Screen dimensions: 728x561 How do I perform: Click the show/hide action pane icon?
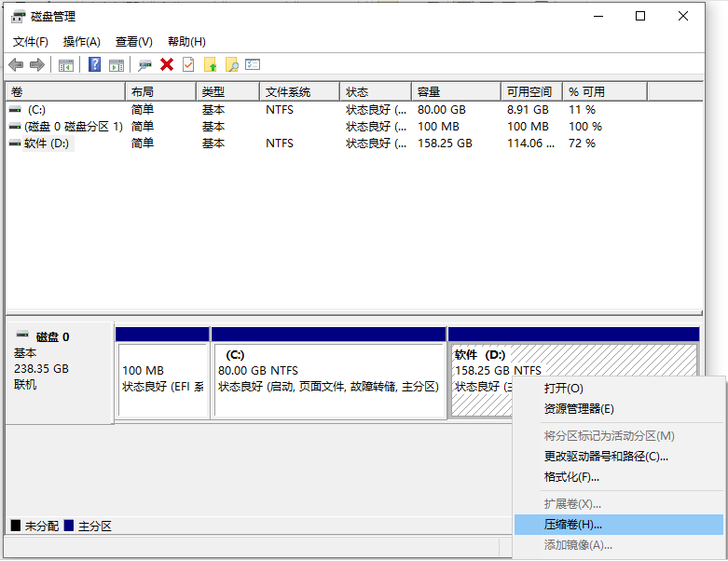(117, 64)
